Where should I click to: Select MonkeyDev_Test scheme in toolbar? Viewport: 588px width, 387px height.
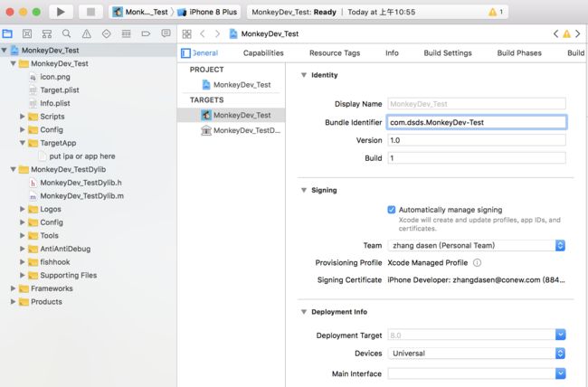(140, 12)
